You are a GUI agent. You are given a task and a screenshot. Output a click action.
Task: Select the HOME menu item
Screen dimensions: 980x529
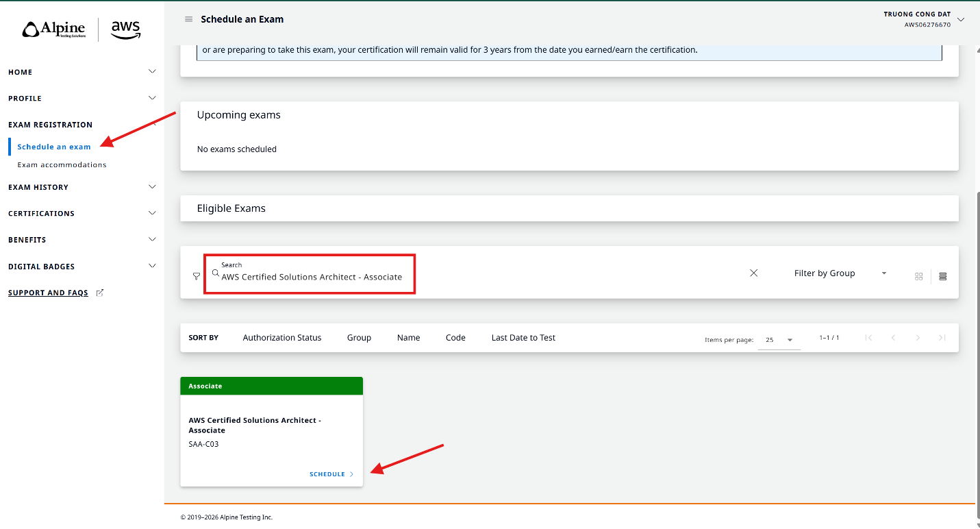[x=21, y=72]
